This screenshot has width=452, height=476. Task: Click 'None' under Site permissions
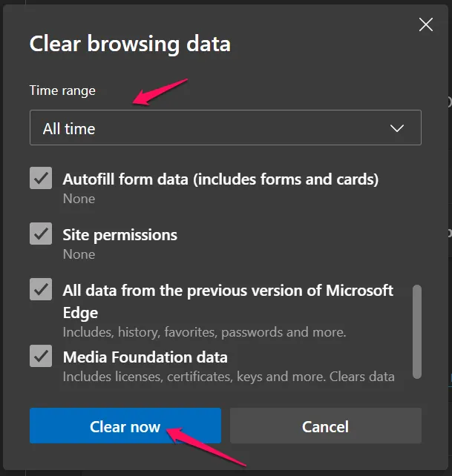(79, 254)
